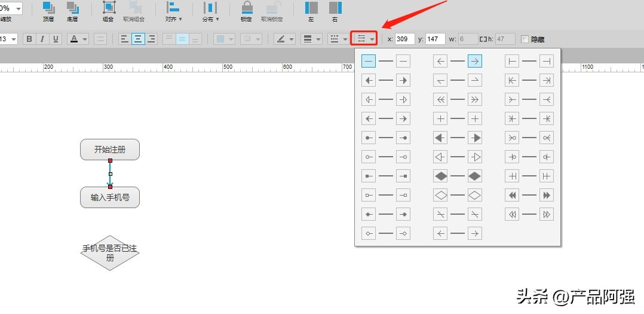Group selected shapes with 组合 icon
Viewport: 644px width, 314px height.
click(109, 8)
